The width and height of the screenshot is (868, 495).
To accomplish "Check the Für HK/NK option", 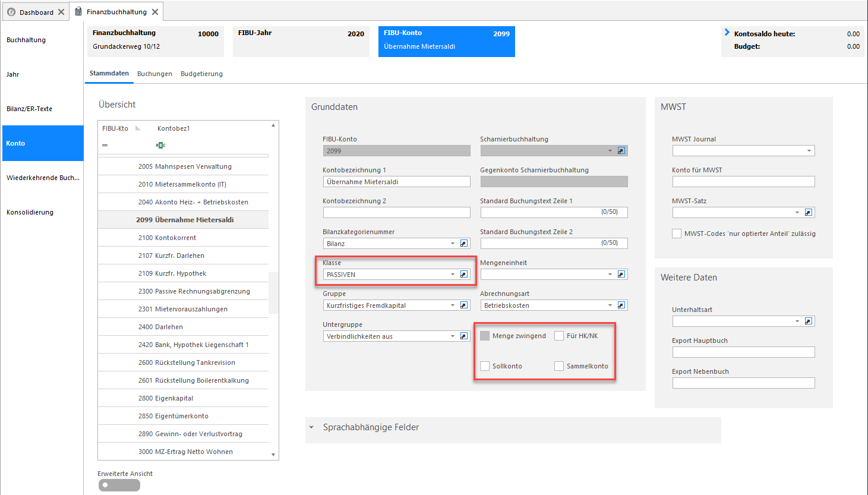I will (x=559, y=336).
